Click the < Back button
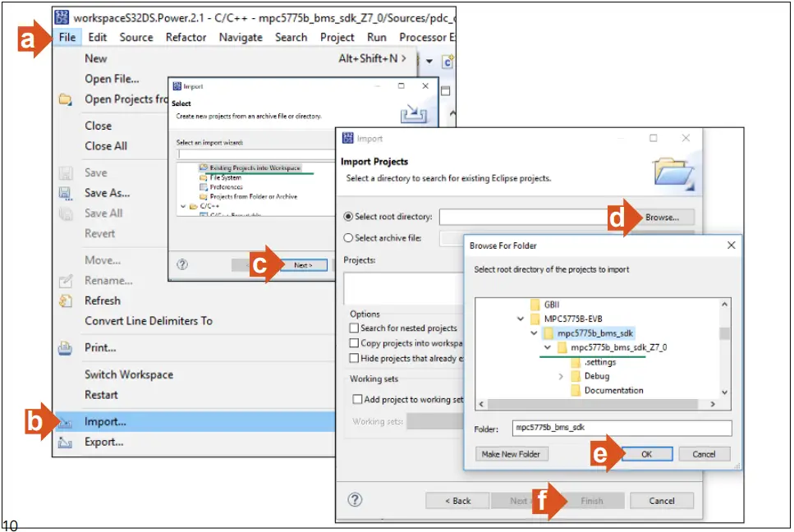 [x=458, y=501]
